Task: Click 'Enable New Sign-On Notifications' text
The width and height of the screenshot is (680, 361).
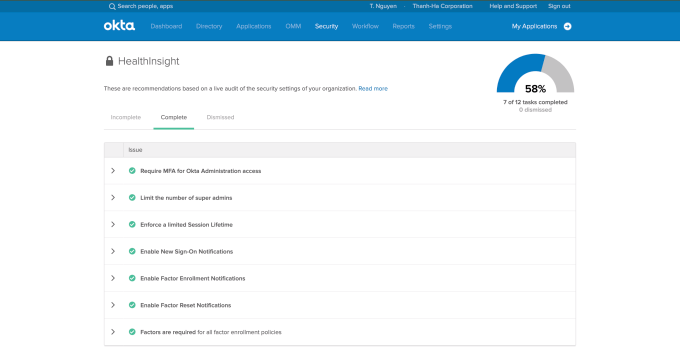Action: (x=186, y=252)
